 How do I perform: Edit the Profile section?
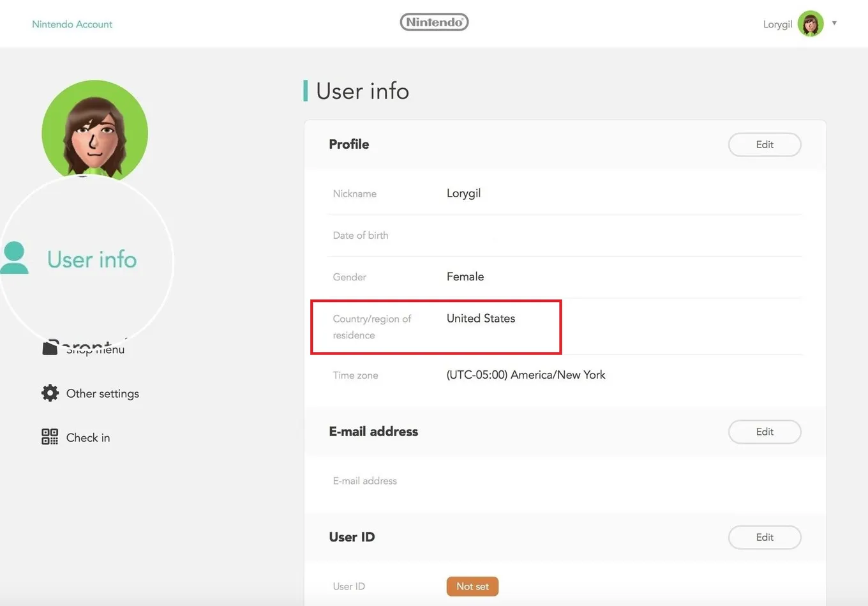click(765, 144)
